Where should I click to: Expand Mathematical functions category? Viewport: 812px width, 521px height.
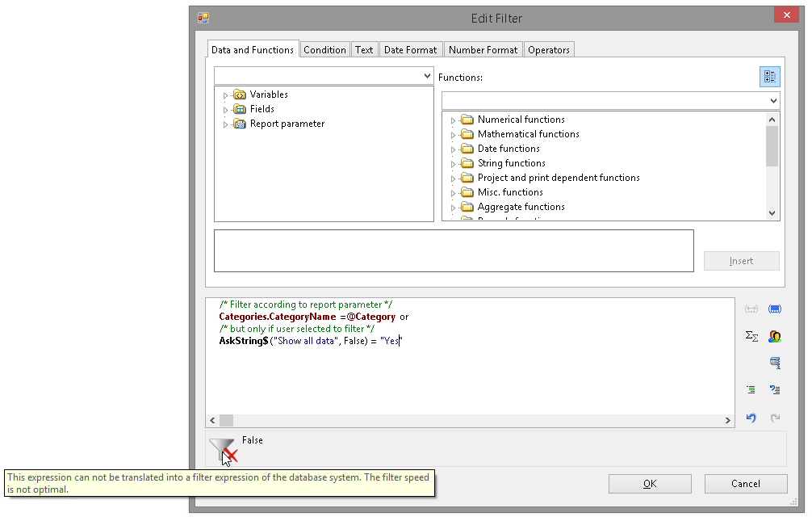pos(453,135)
